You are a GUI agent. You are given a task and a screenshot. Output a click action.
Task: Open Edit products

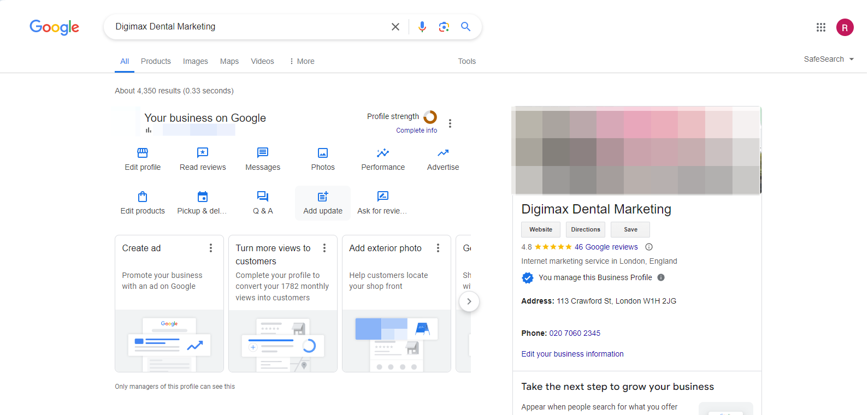pyautogui.click(x=143, y=203)
